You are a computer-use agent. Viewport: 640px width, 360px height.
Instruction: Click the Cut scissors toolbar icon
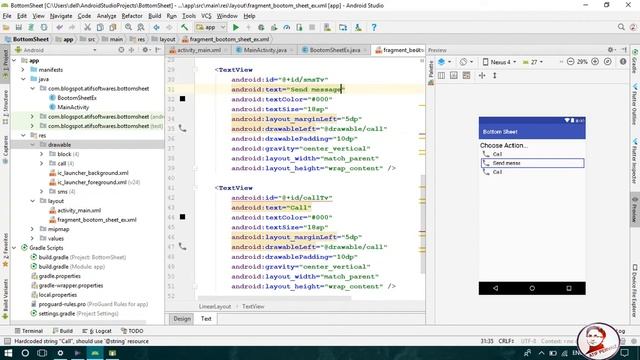(87, 27)
